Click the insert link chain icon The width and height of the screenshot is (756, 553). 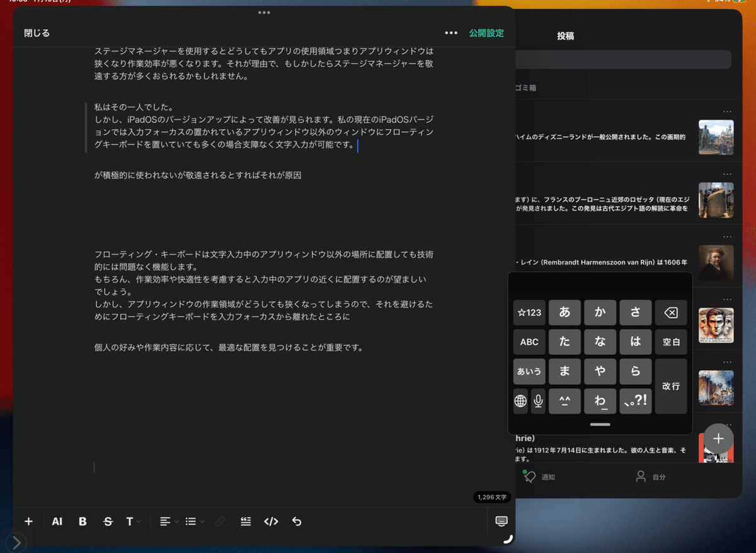point(220,521)
